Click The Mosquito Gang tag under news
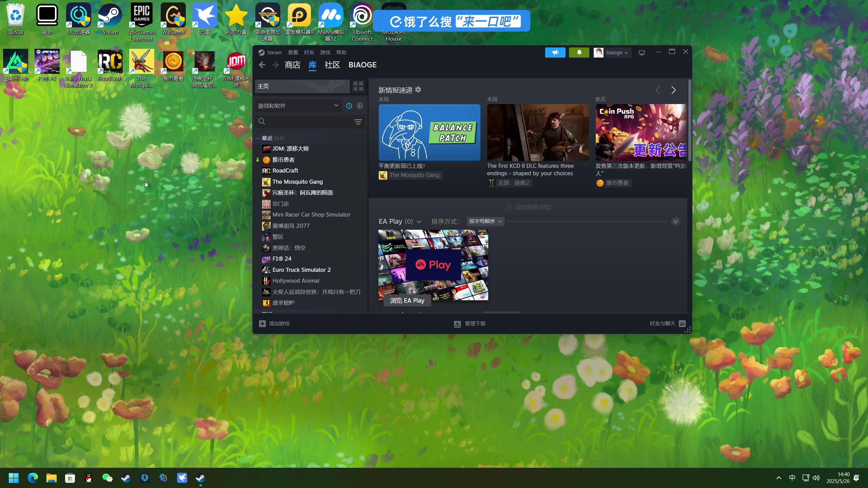This screenshot has width=868, height=488. point(410,175)
